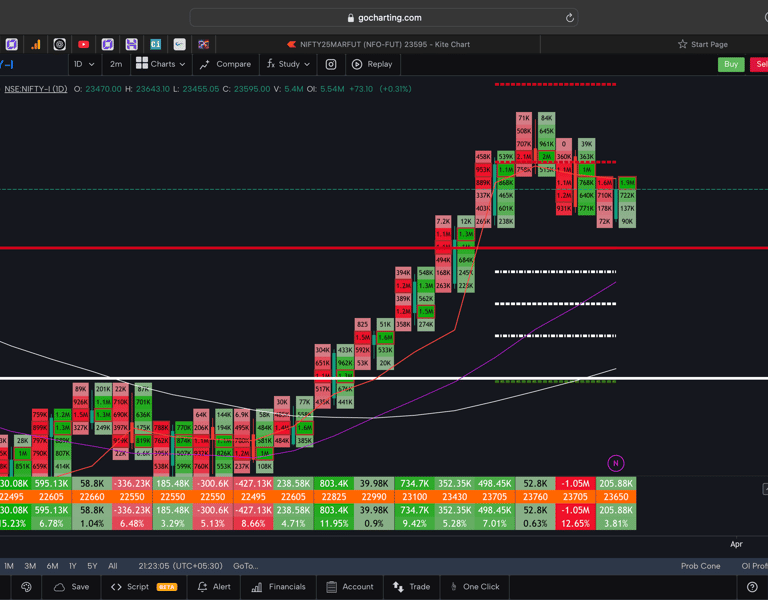Enable One Click trading
The image size is (768, 600).
pos(475,587)
